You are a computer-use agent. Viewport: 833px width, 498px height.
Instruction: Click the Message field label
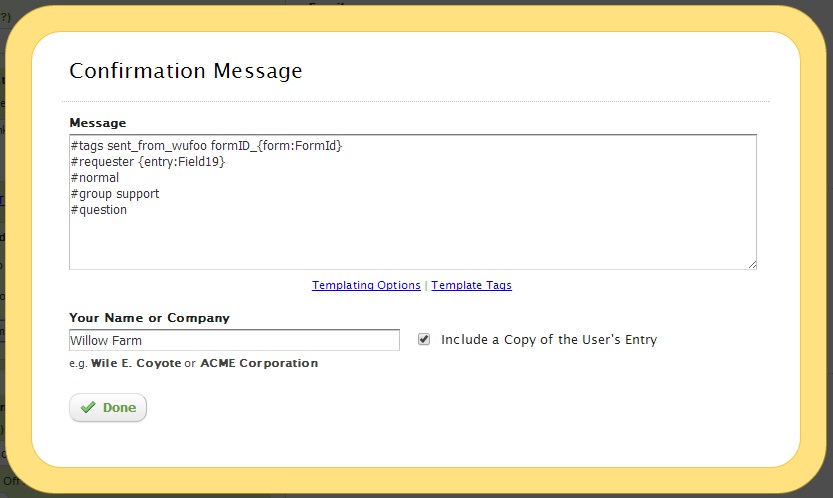point(98,123)
